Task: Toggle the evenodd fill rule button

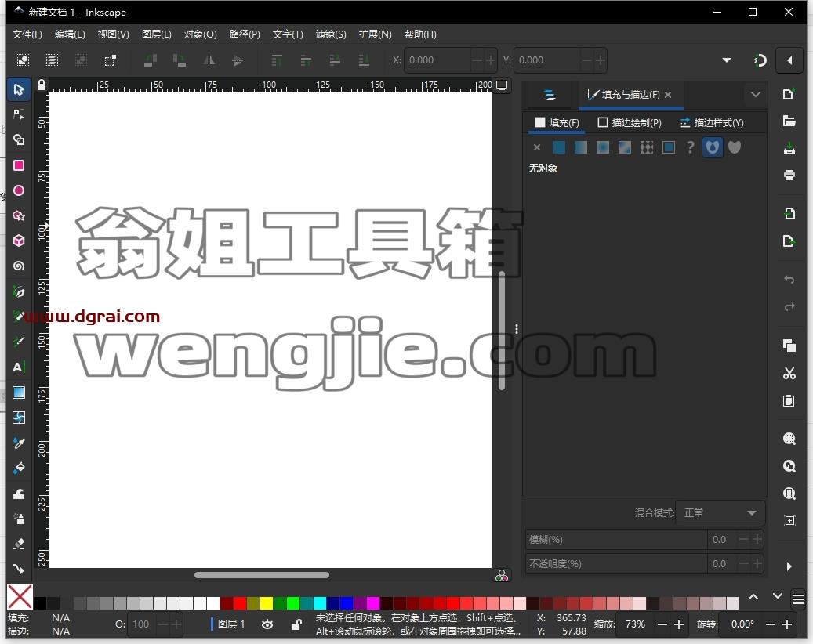Action: 713,147
